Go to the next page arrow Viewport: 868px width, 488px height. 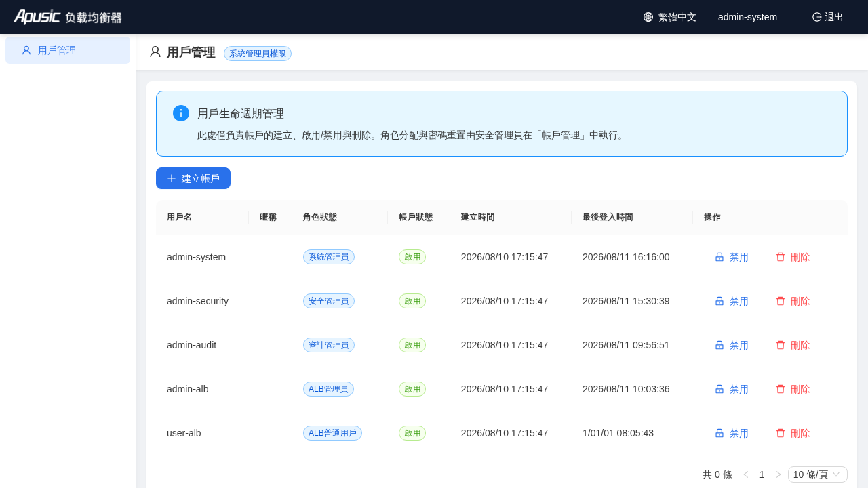(x=778, y=474)
